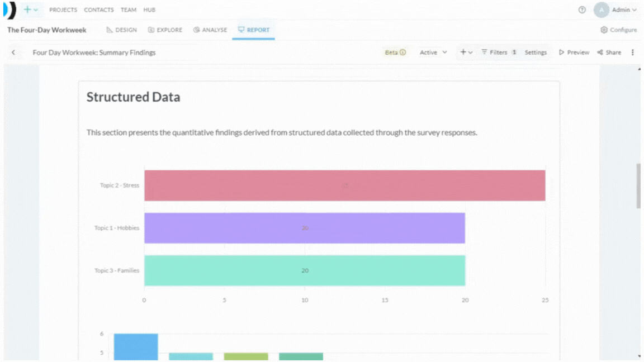644x362 pixels.
Task: Switch to the EXPLORE tab
Action: tap(165, 30)
